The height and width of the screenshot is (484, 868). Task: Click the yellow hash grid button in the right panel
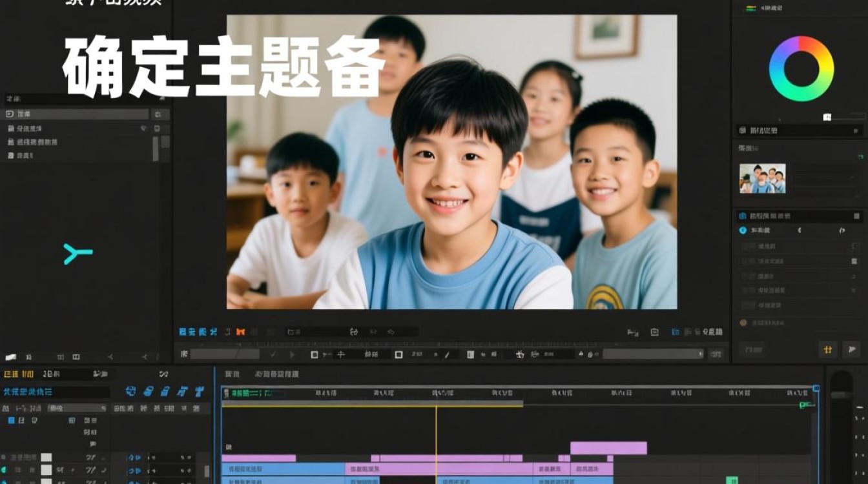click(827, 350)
